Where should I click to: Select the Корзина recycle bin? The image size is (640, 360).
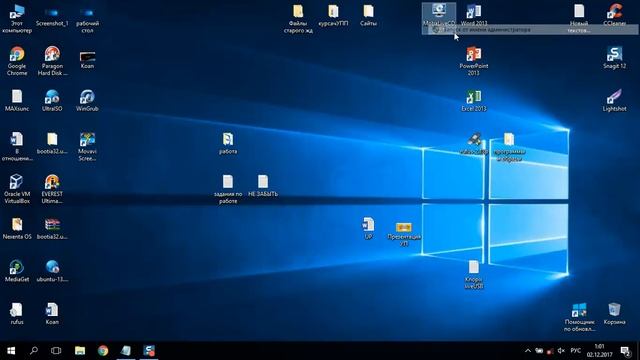tap(615, 313)
